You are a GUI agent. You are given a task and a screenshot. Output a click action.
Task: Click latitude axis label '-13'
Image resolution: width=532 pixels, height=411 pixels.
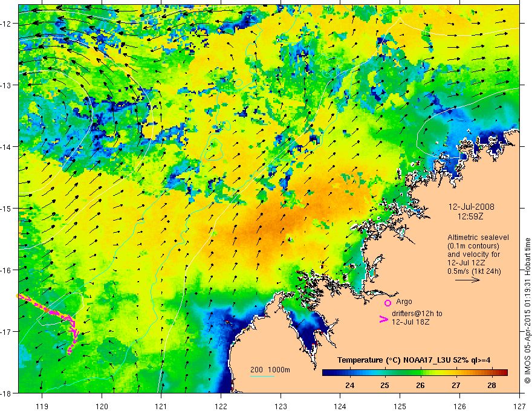[7, 85]
